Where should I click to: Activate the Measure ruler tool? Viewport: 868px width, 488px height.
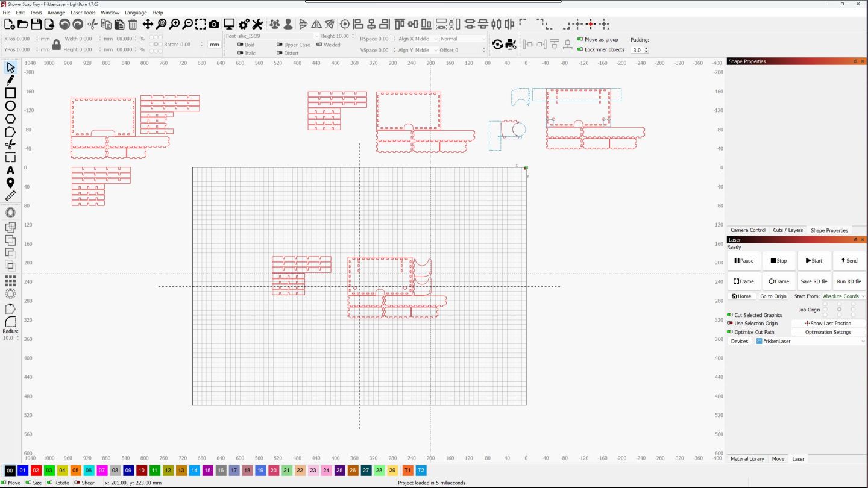(10, 196)
